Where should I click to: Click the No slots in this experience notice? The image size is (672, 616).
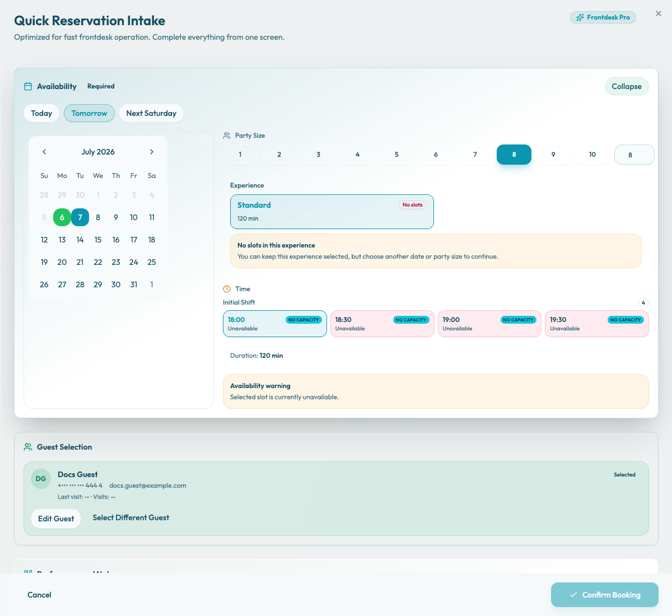436,251
